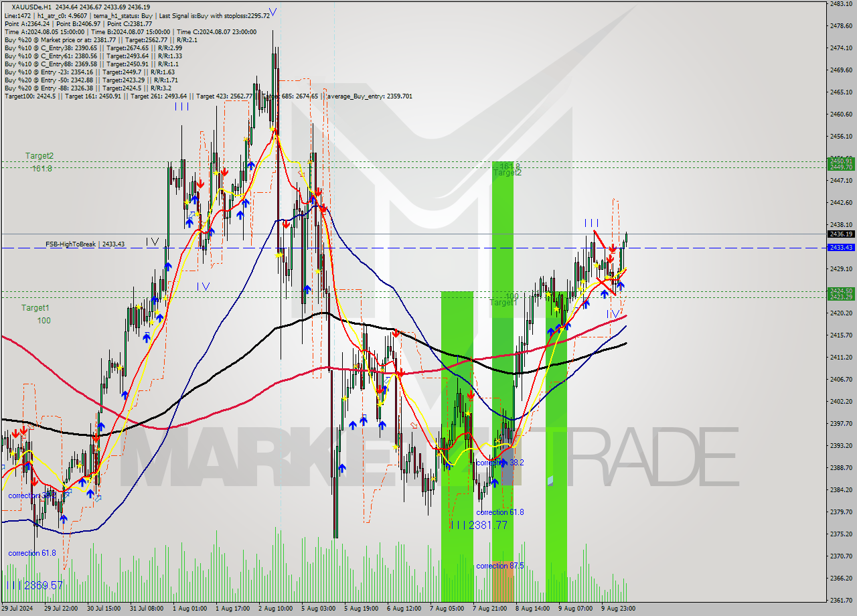Screen dimensions: 857x616
Task: Click the '29 Jul 2024' date label
Action: 17,609
